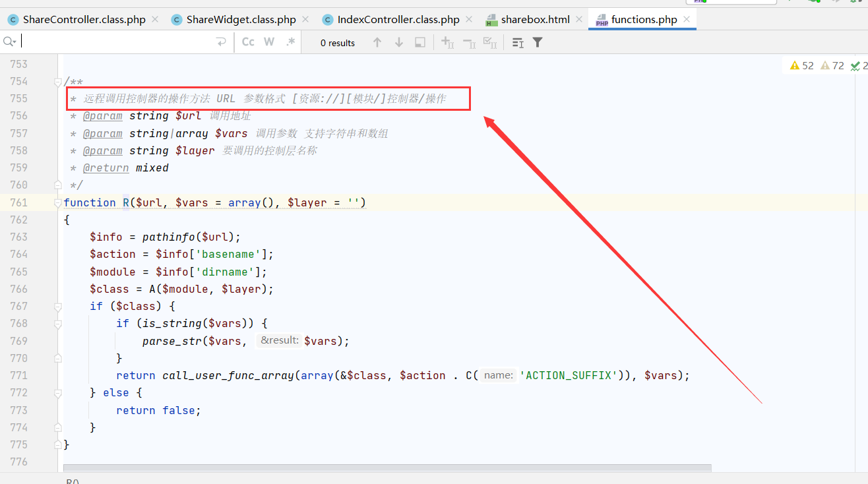This screenshot has height=484, width=868.
Task: Click fold end marker at line 770
Action: pos(58,358)
